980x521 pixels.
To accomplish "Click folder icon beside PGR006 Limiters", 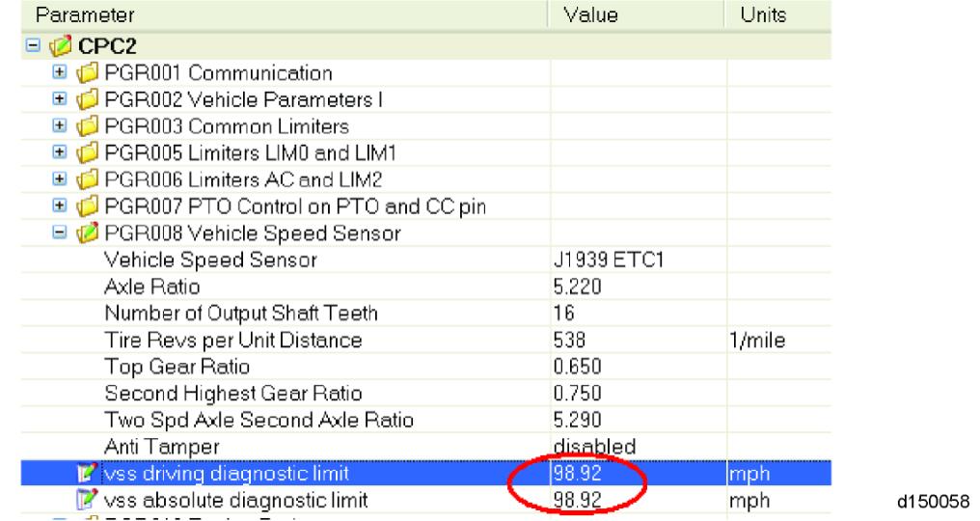I will tap(88, 179).
